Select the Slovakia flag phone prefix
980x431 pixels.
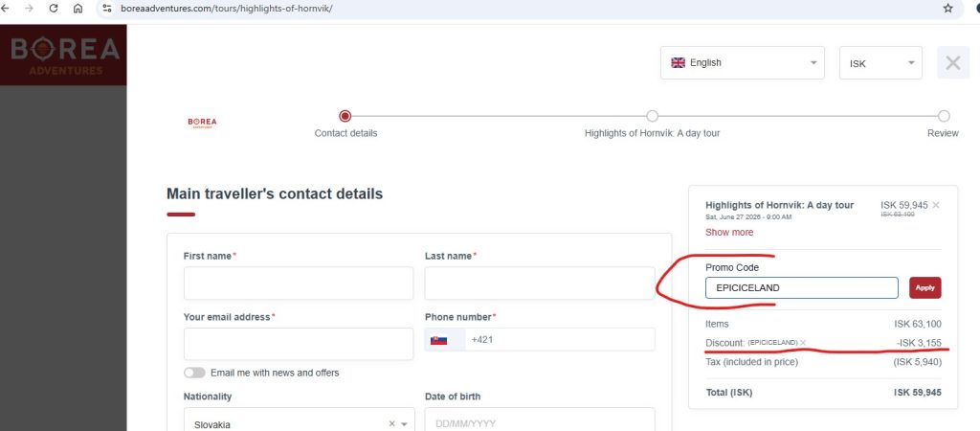point(440,340)
